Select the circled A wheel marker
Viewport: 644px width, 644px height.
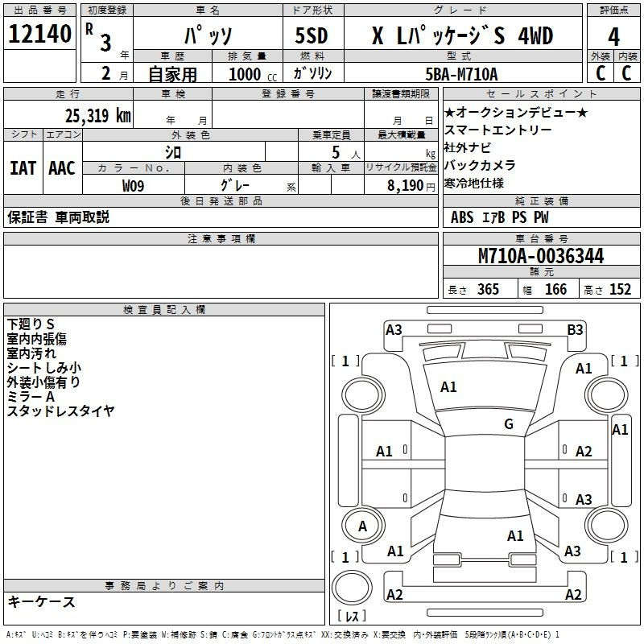[362, 526]
